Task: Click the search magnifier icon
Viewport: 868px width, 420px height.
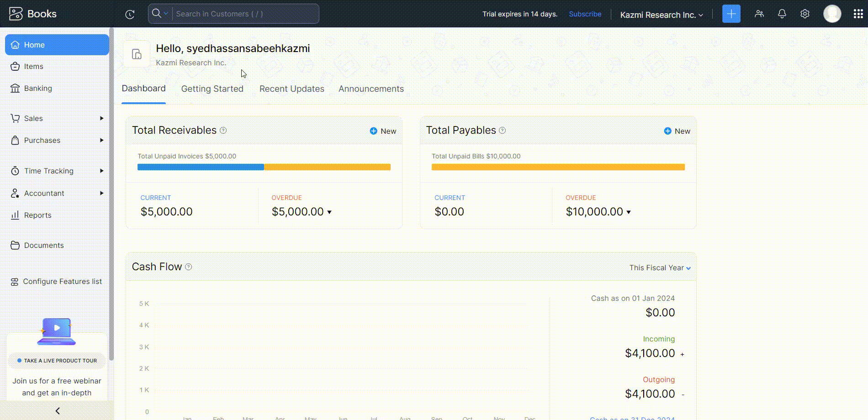Action: tap(156, 13)
